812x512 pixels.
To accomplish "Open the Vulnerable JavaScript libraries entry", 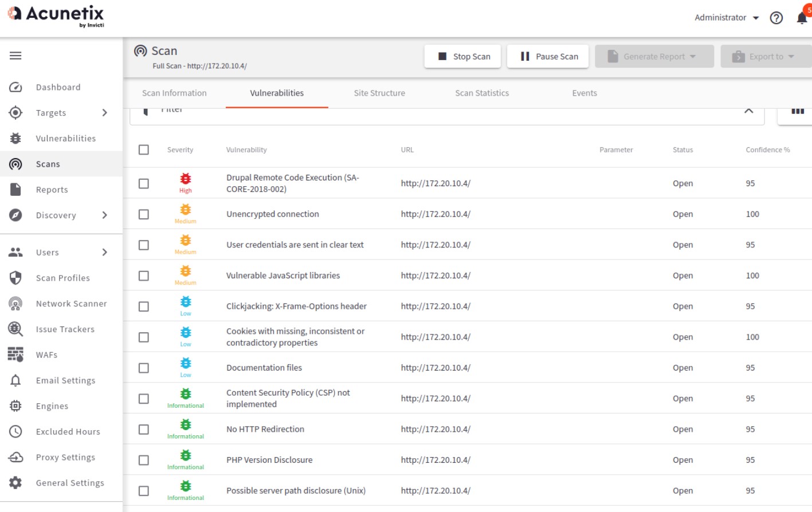I will [283, 275].
